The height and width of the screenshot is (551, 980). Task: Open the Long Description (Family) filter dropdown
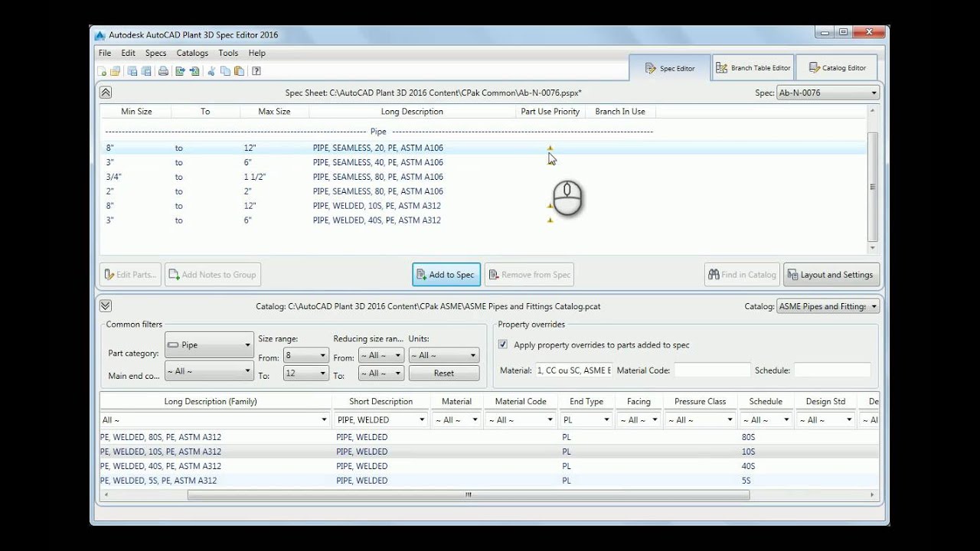[215, 420]
